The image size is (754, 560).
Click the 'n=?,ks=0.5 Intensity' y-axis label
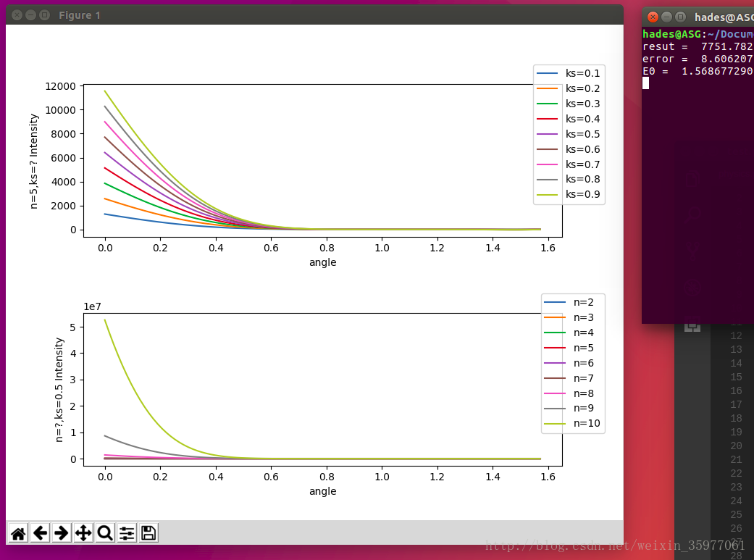coord(59,390)
